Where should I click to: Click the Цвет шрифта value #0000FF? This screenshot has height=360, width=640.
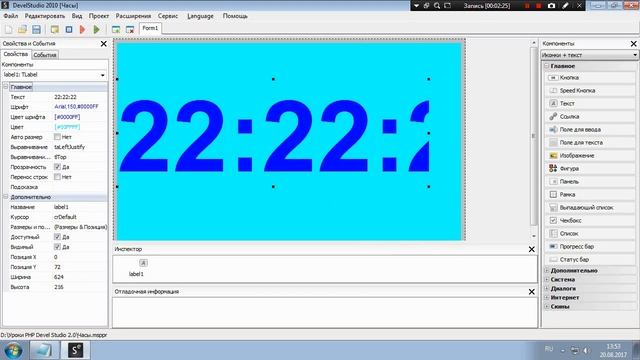pos(67,117)
